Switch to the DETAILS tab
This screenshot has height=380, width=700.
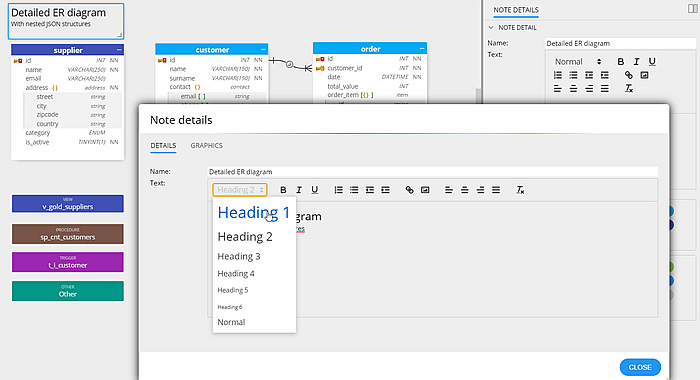(163, 146)
